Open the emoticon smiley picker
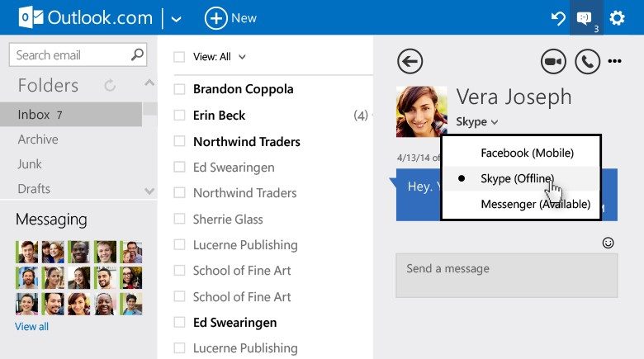This screenshot has width=644, height=359. pyautogui.click(x=608, y=243)
